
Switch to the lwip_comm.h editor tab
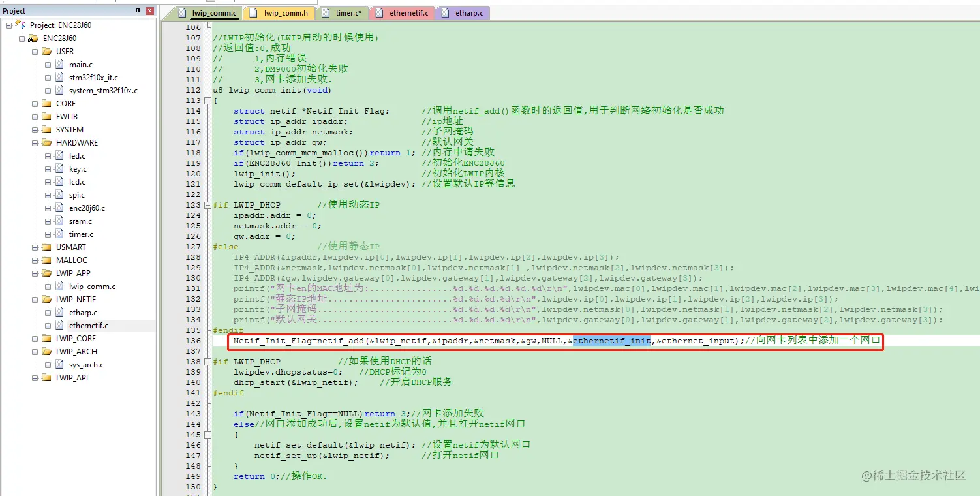[279, 13]
